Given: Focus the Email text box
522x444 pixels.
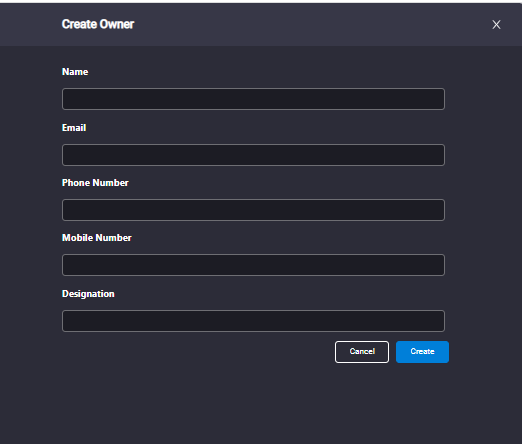Looking at the screenshot, I should 253,155.
